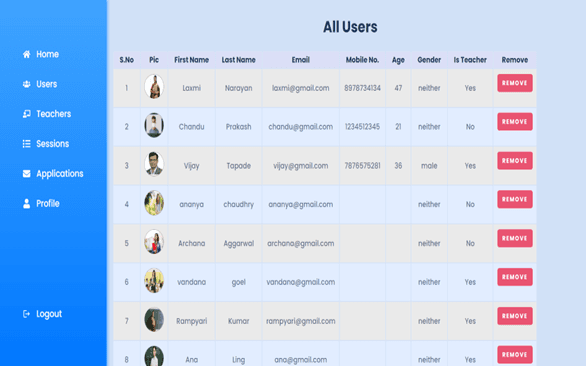This screenshot has width=586, height=366.
Task: Select email archana@gmail.com
Action: tap(300, 243)
